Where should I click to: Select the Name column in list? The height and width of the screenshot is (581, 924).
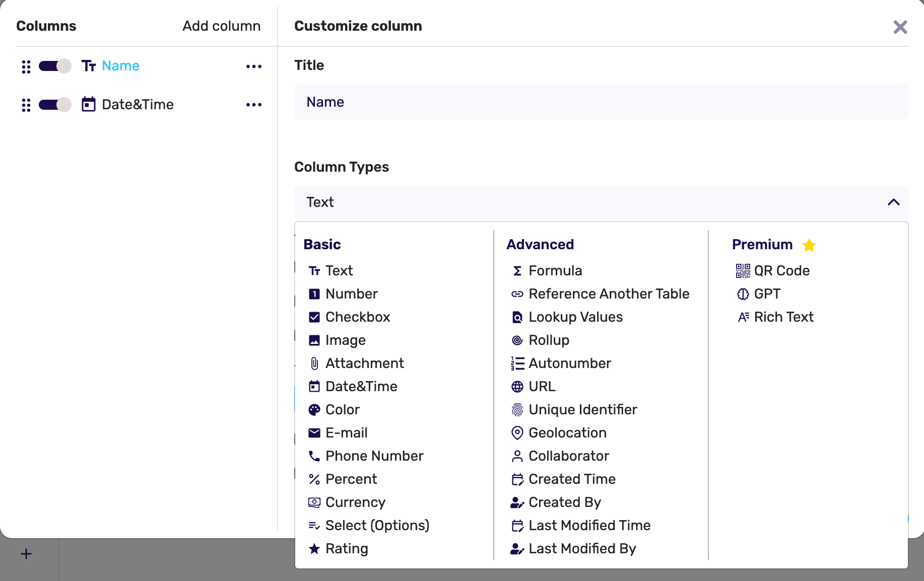pyautogui.click(x=120, y=66)
